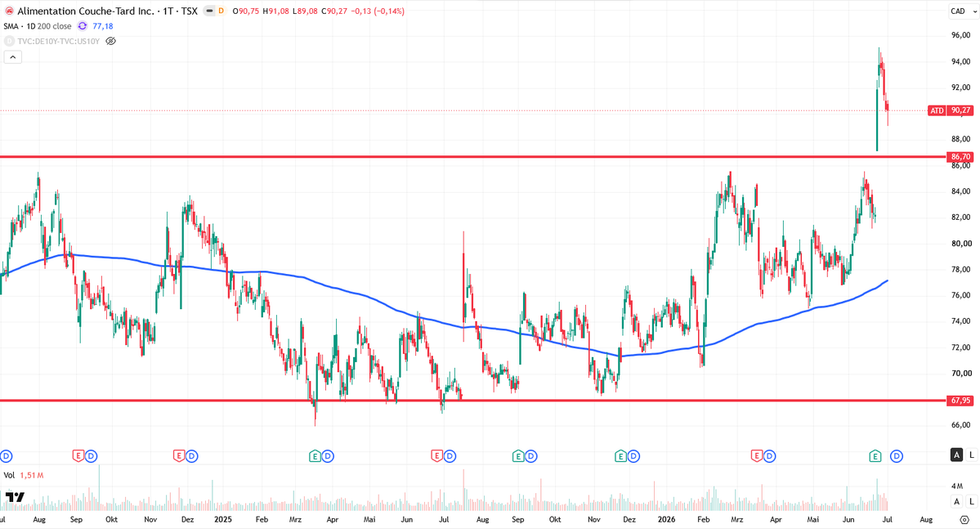Click the earnings marker for Mrz 2026
Viewport: 980px width, 529px height.
(x=757, y=456)
